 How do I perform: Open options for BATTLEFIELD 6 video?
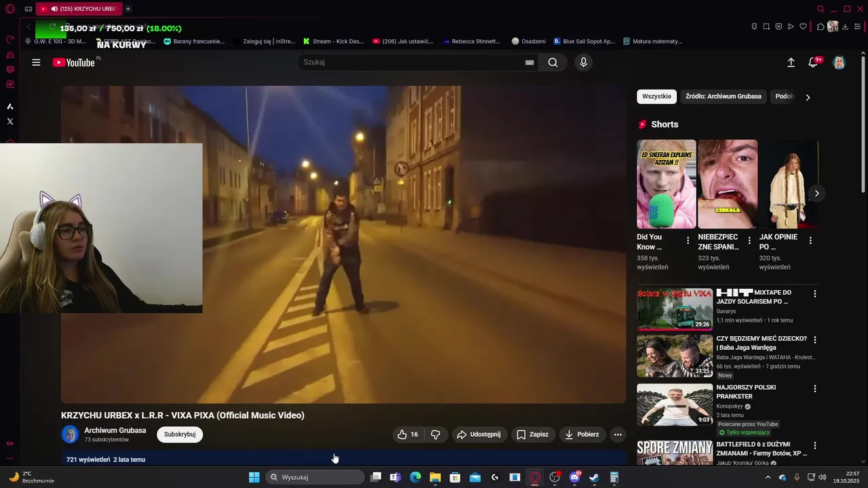coord(815,445)
